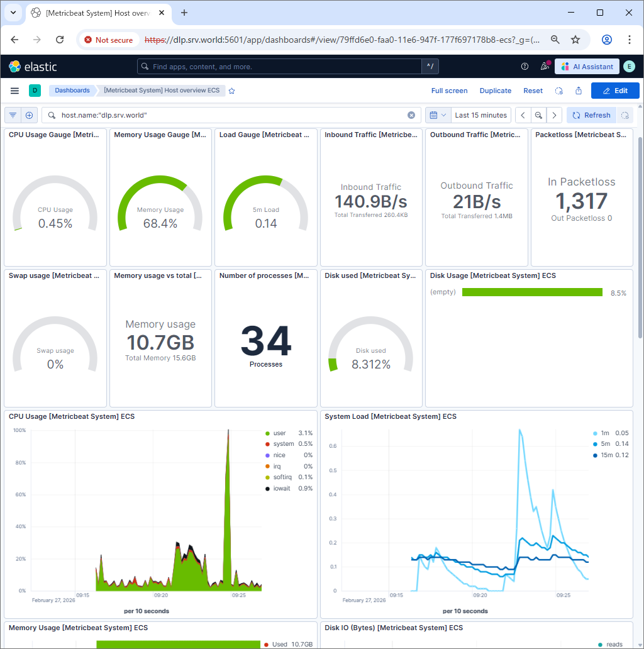Click the space selector D badge
Image resolution: width=644 pixels, height=649 pixels.
point(35,90)
